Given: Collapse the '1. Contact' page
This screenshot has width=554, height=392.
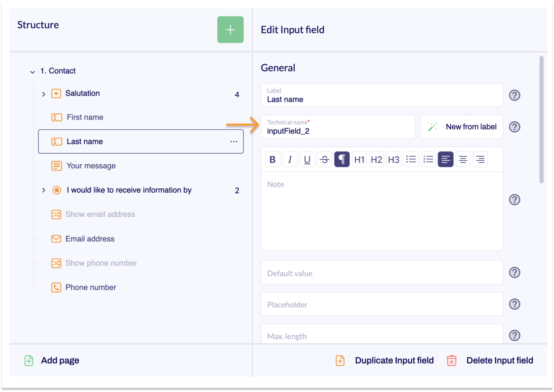Looking at the screenshot, I should (32, 71).
